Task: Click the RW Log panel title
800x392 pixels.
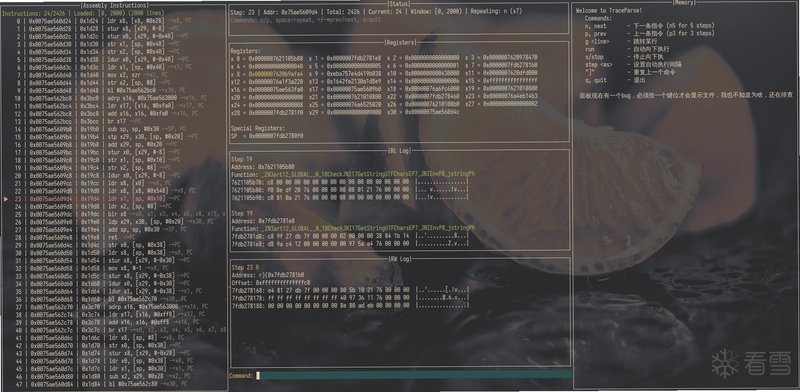Action: pos(399,259)
